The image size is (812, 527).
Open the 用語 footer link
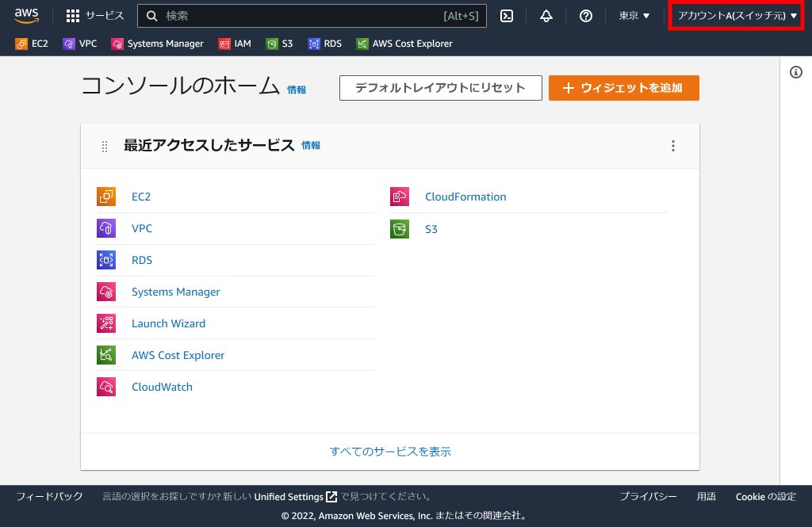point(707,496)
